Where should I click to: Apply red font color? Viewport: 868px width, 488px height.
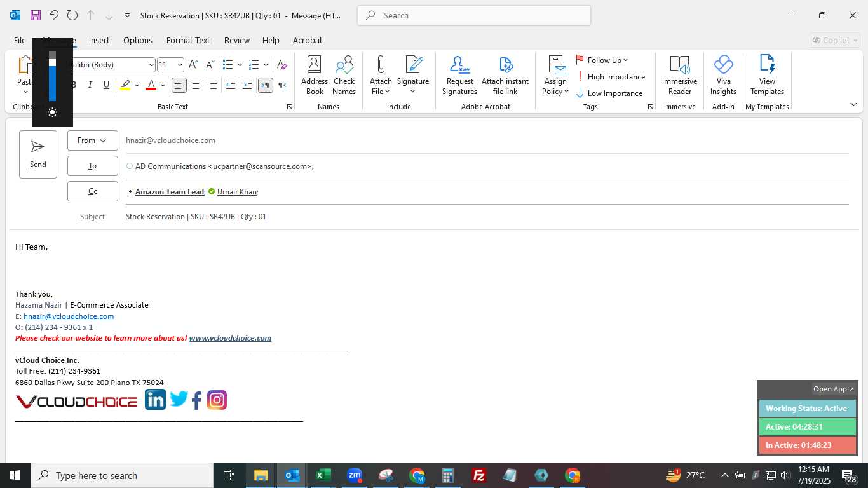click(x=151, y=85)
